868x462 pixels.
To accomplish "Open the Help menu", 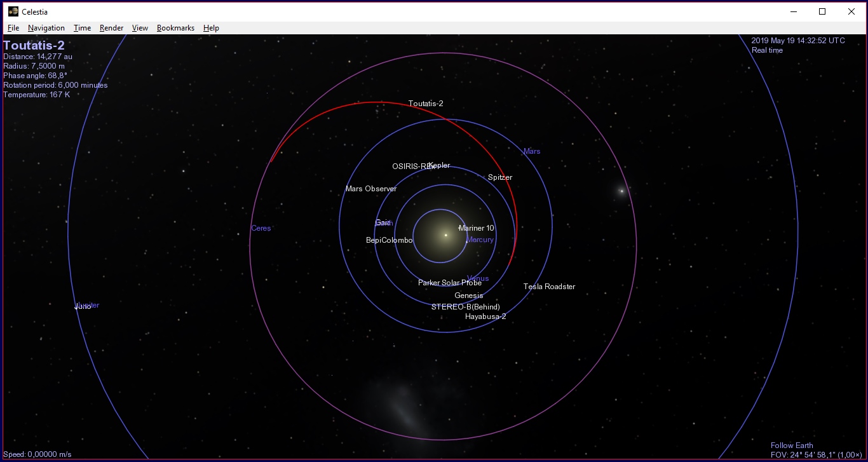I will (x=211, y=28).
